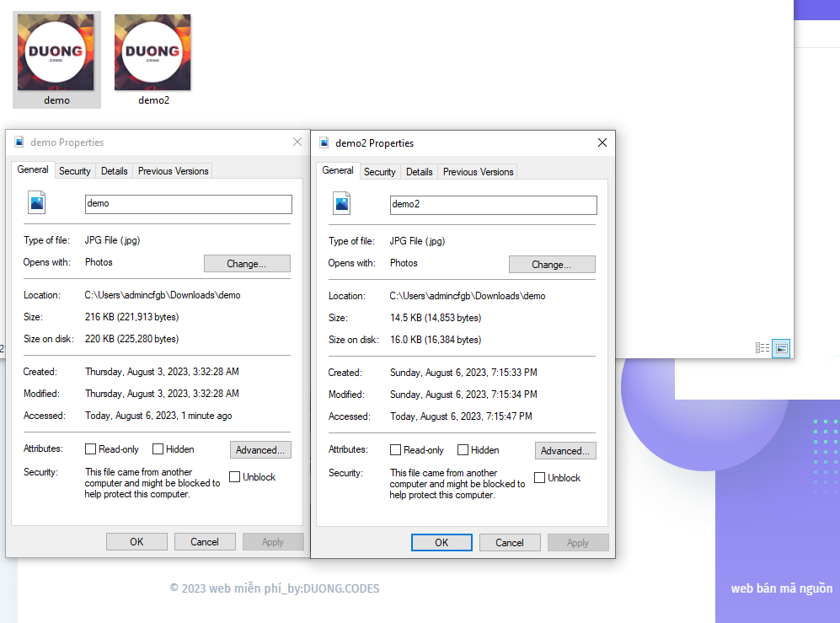
Task: Open Details tab in demo2 Properties
Action: tap(419, 172)
